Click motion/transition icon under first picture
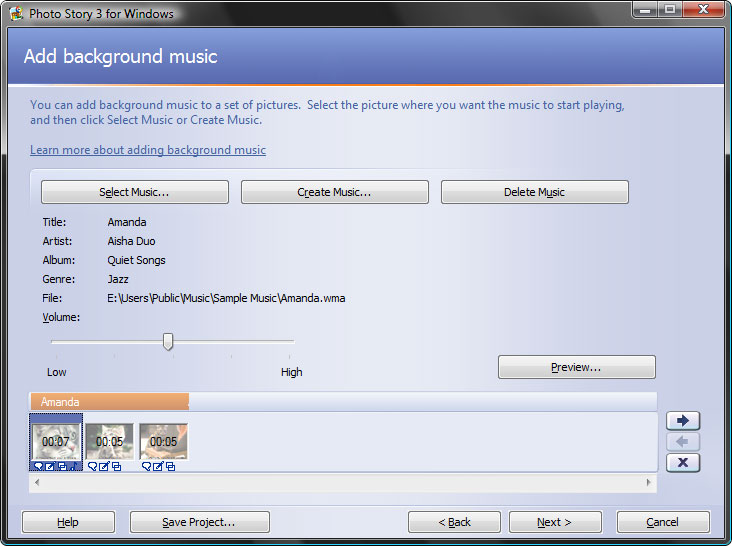The width and height of the screenshot is (732, 546). [x=62, y=466]
